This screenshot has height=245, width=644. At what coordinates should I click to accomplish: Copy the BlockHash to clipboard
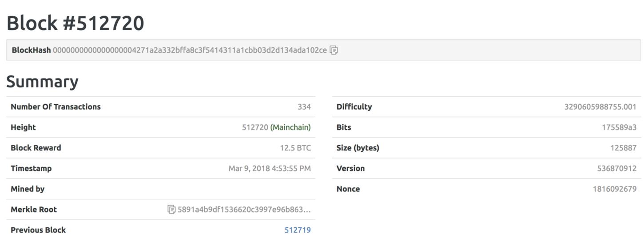(334, 50)
